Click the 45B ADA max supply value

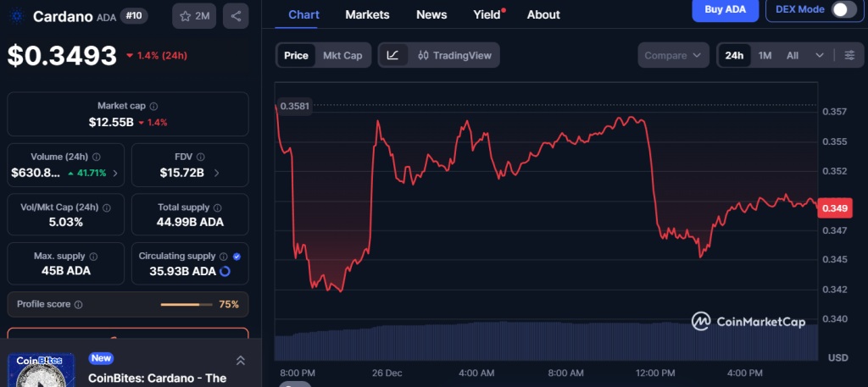65,271
